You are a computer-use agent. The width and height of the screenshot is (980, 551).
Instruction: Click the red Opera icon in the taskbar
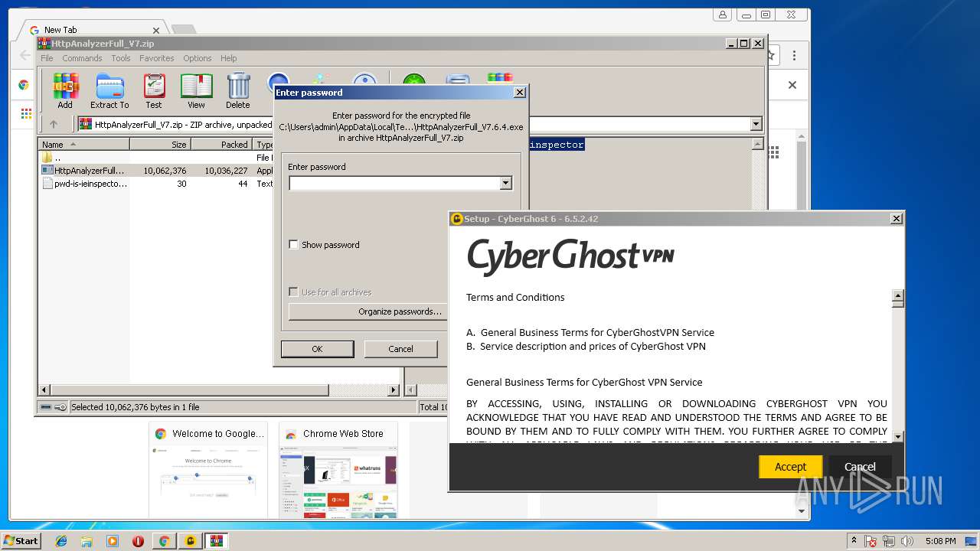(x=138, y=541)
